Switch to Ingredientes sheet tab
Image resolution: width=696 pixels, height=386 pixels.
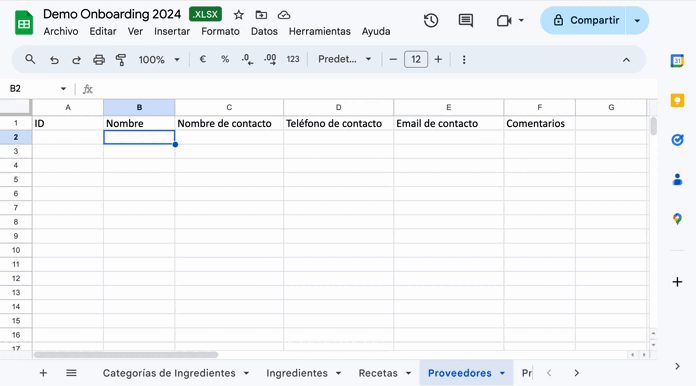pos(297,373)
